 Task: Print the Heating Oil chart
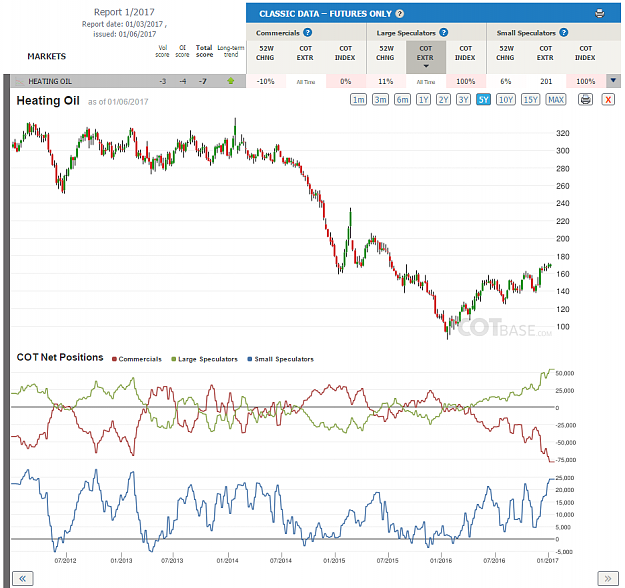[585, 99]
